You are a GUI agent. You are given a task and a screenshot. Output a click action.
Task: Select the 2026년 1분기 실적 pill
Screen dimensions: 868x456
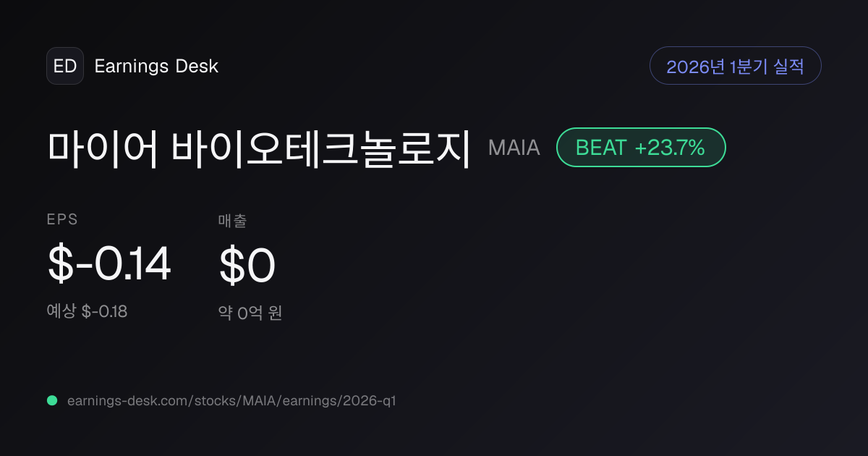point(736,66)
